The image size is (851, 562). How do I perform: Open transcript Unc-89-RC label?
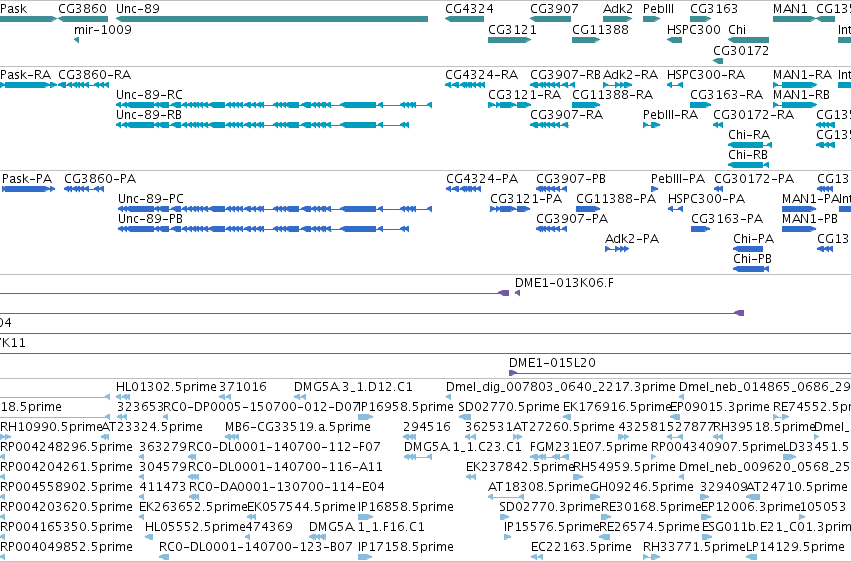(149, 95)
